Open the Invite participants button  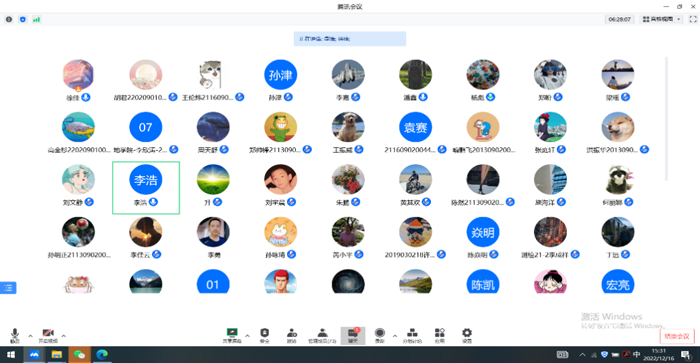click(292, 335)
